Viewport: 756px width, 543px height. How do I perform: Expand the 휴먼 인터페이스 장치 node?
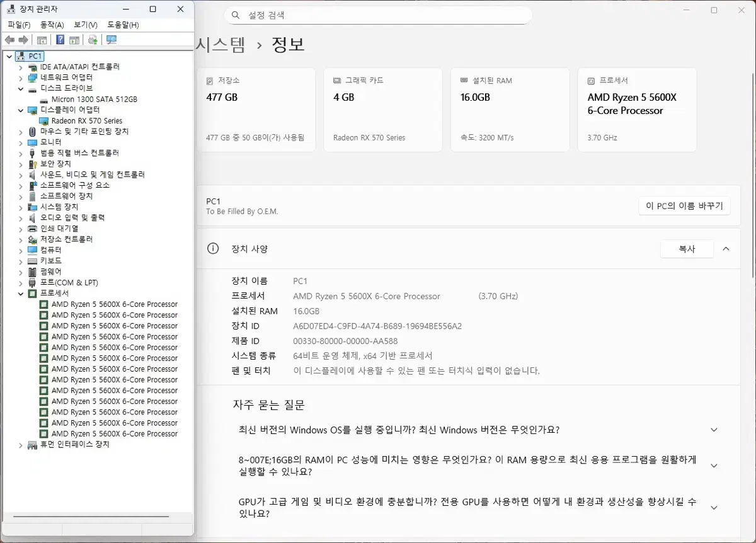pos(21,445)
